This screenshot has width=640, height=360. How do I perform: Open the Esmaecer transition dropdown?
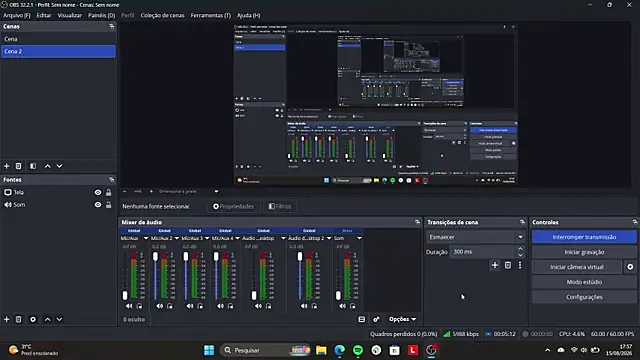476,237
